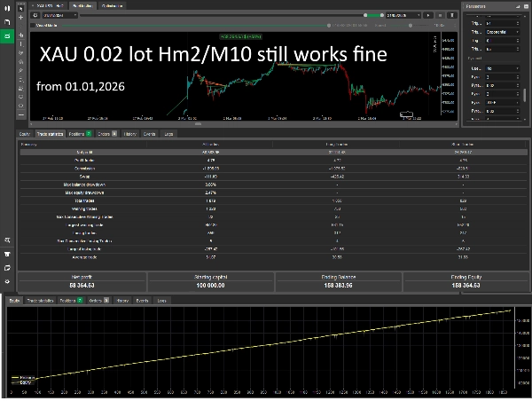Click the icon right of the stop button

(x=452, y=15)
